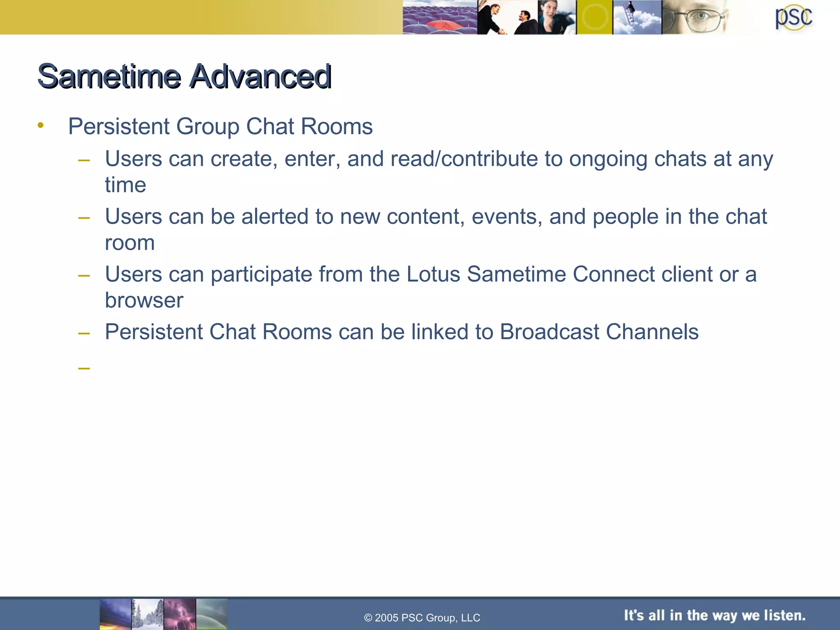
Task: Click 'It's all in the way we listen.' tagline
Action: tap(715, 615)
